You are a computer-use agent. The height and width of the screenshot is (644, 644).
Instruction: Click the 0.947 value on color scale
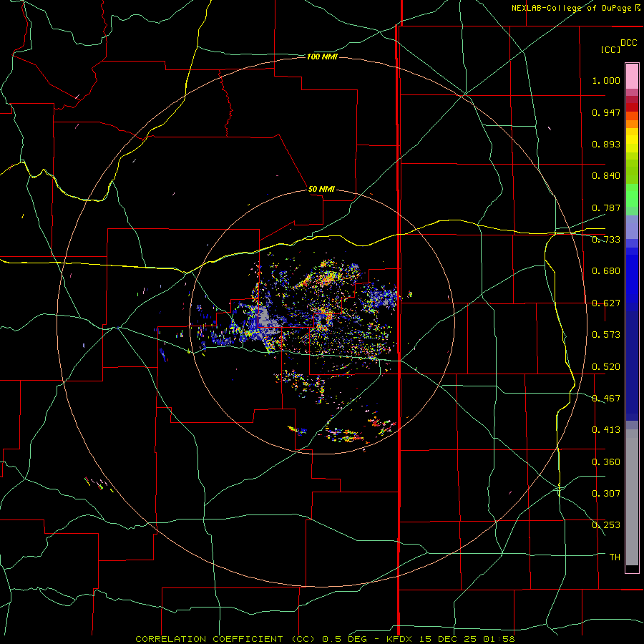tap(606, 112)
